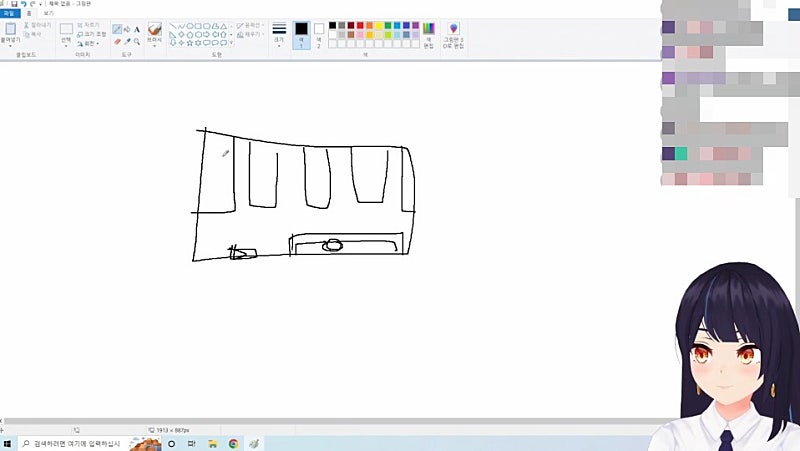
Task: Switch to the View ribbon tab
Action: click(48, 13)
